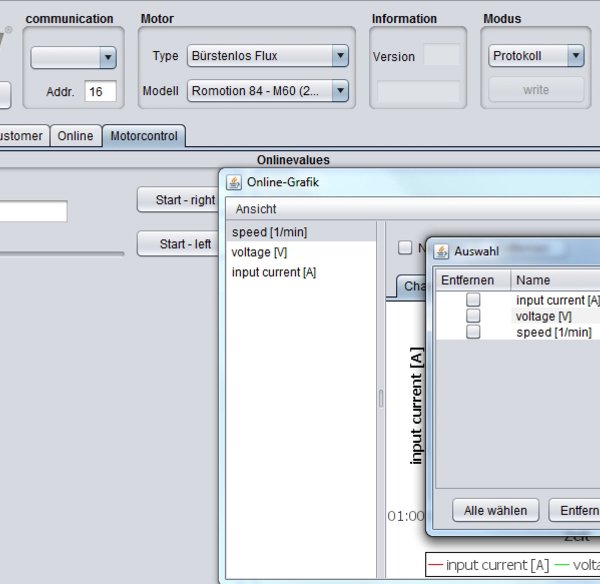Expand the Modell dropdown showing Romotion 84
The height and width of the screenshot is (584, 600).
(340, 91)
